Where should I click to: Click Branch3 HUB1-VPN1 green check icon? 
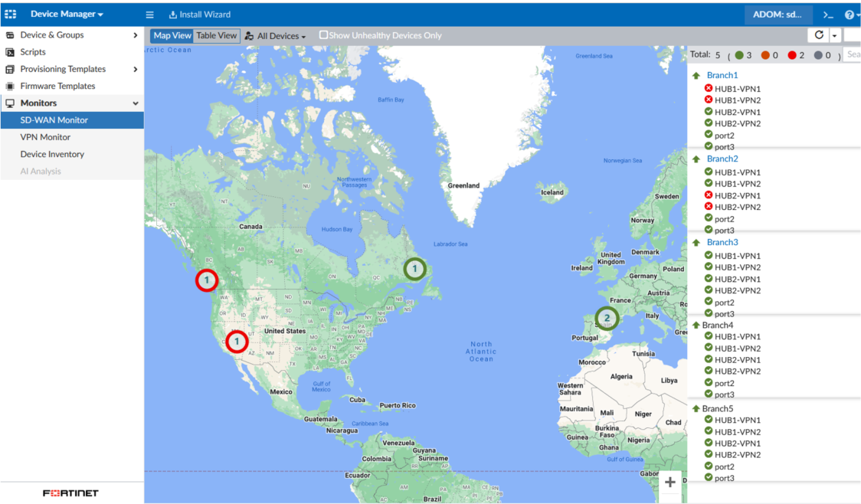pos(709,255)
